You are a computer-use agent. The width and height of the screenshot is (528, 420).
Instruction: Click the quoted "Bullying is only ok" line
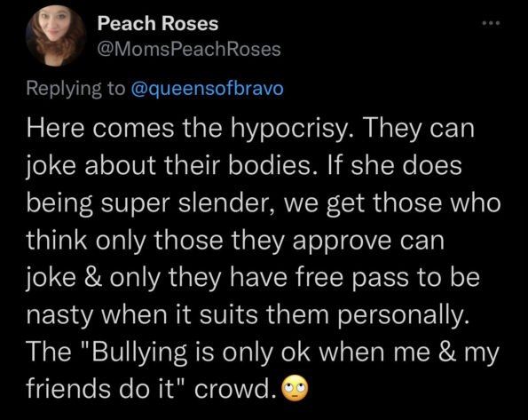(x=263, y=352)
